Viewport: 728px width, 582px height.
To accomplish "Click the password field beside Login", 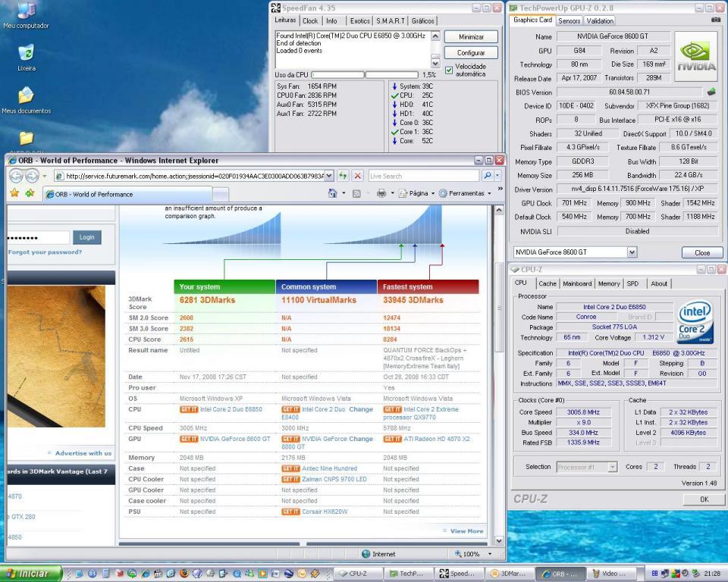I will 38,238.
